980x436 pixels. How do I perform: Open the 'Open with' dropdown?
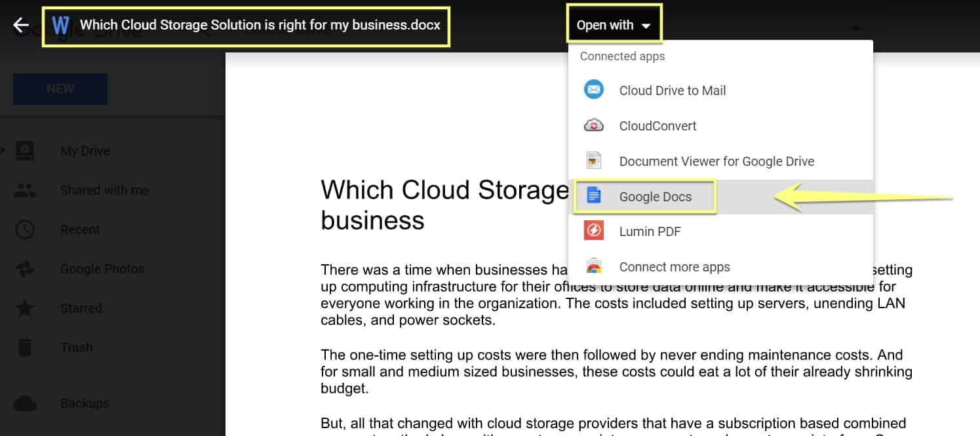click(614, 26)
